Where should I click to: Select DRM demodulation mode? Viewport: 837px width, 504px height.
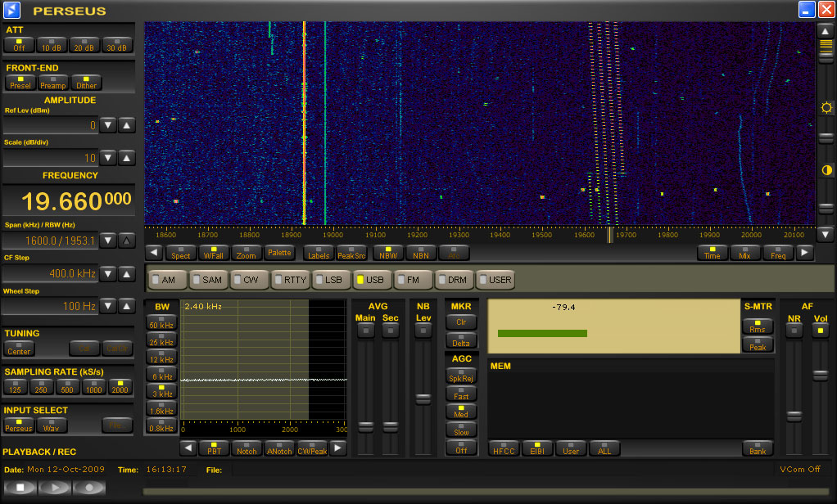(x=455, y=280)
